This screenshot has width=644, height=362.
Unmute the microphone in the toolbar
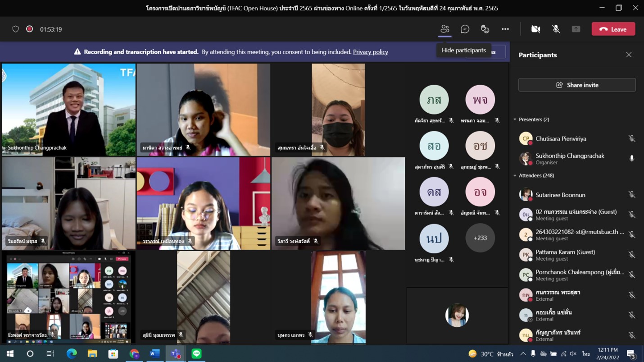556,29
